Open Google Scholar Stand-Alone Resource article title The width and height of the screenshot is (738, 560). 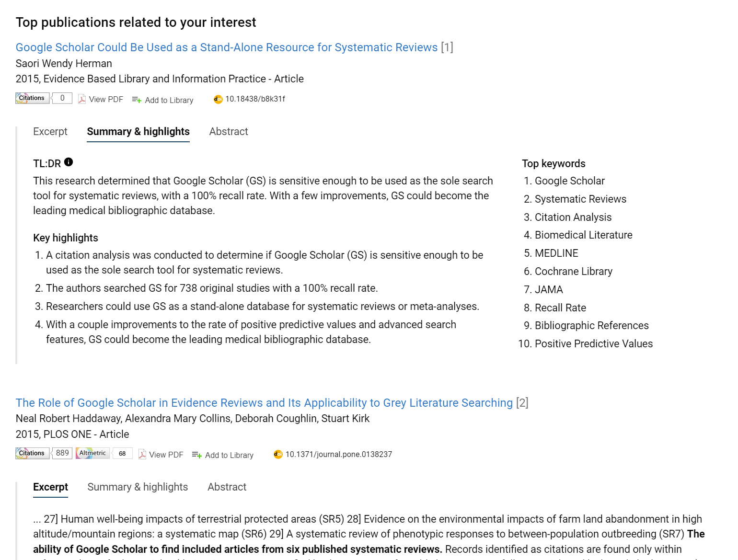(227, 47)
